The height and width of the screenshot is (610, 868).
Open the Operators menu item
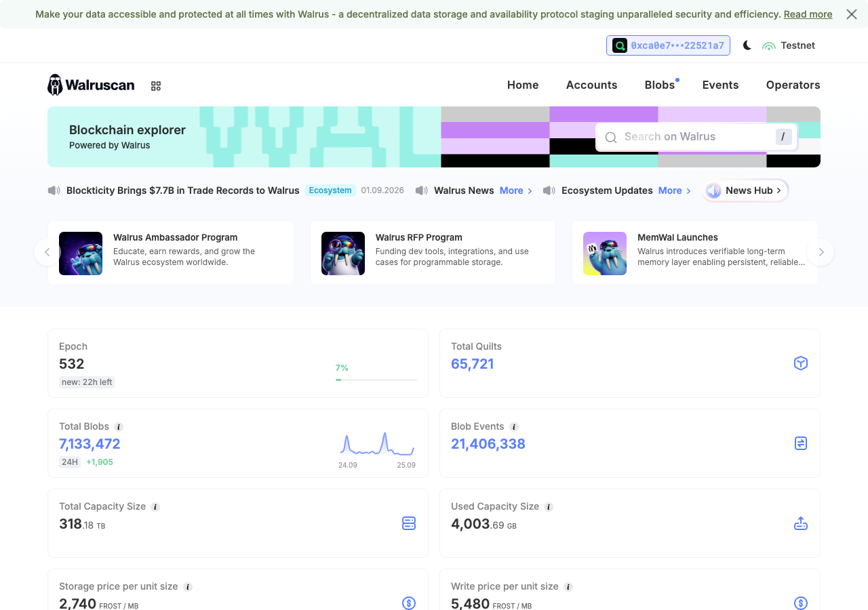click(x=793, y=85)
